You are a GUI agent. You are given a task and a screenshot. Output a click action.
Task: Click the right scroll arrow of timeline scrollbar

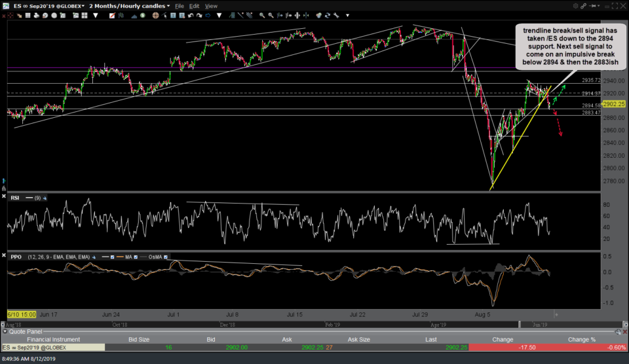click(625, 324)
